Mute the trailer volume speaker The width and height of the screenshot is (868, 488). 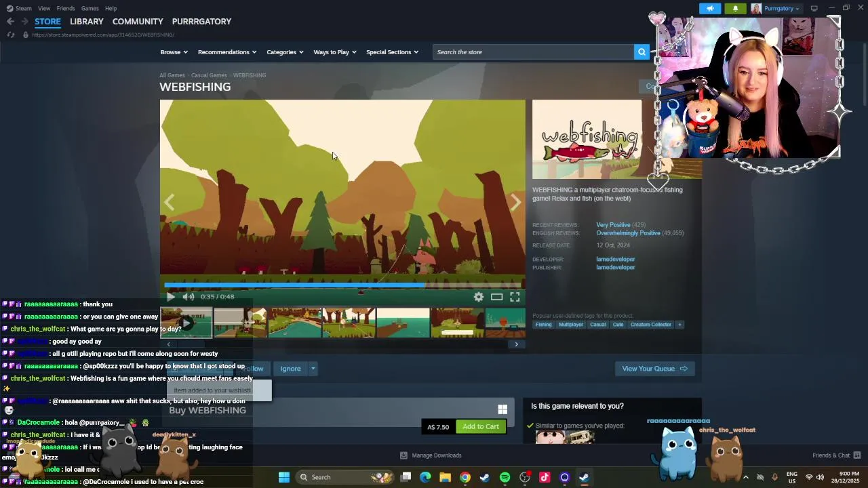tap(189, 296)
